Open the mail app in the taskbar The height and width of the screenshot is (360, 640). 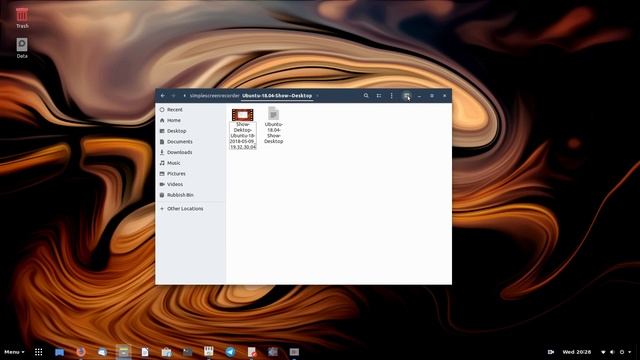click(102, 352)
